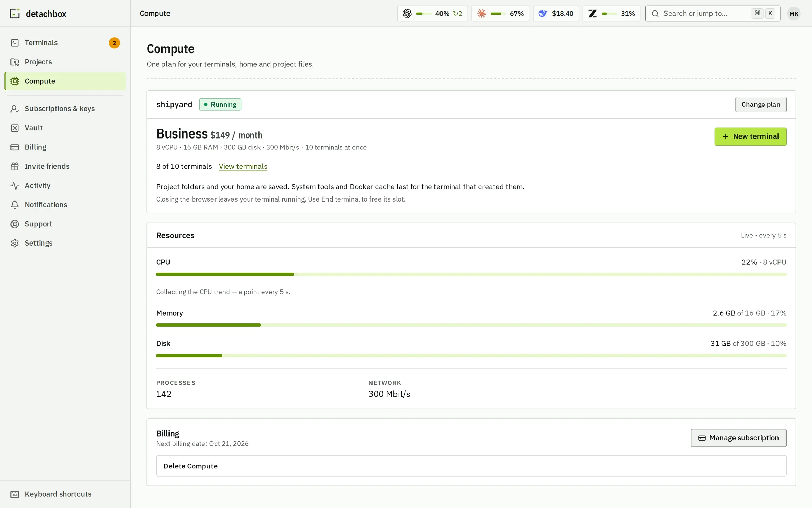Click the Delete Compute row
Image resolution: width=812 pixels, height=508 pixels.
pyautogui.click(x=471, y=466)
